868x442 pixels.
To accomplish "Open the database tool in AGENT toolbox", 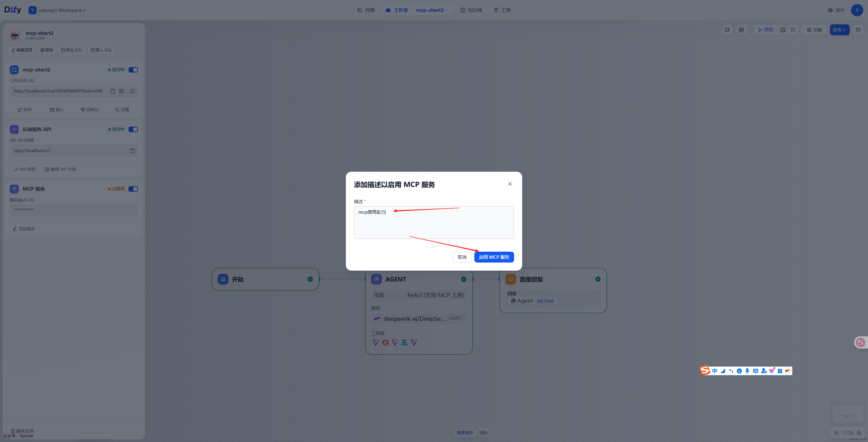I will pos(404,343).
